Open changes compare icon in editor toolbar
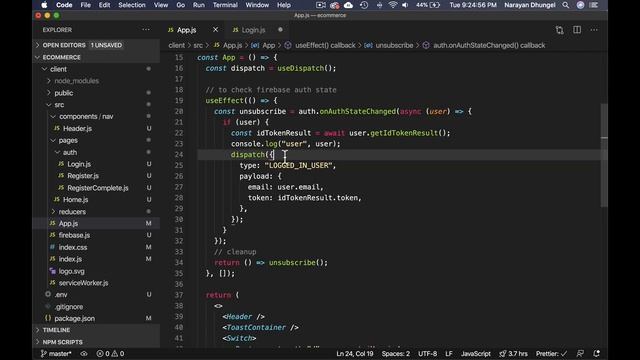Viewport: 640px width, 360px height. 560,30
